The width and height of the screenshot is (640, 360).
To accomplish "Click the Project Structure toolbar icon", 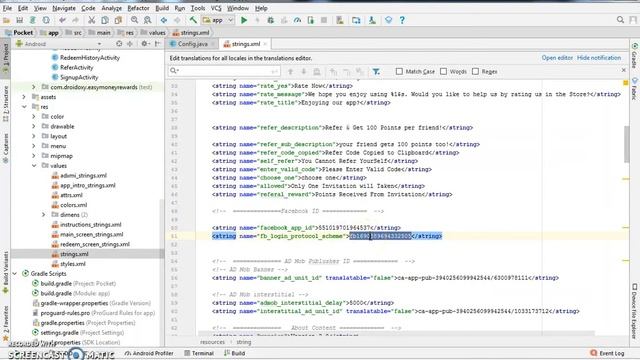I will [x=356, y=20].
